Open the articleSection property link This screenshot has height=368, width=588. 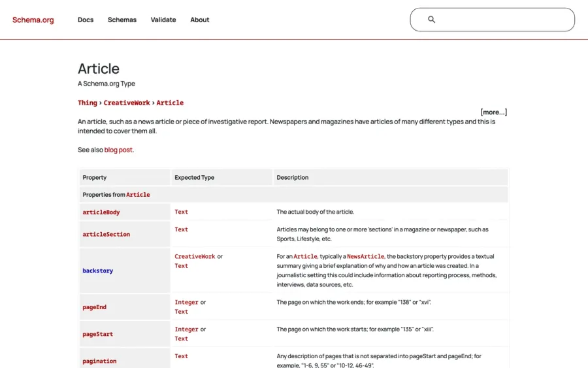coord(106,235)
